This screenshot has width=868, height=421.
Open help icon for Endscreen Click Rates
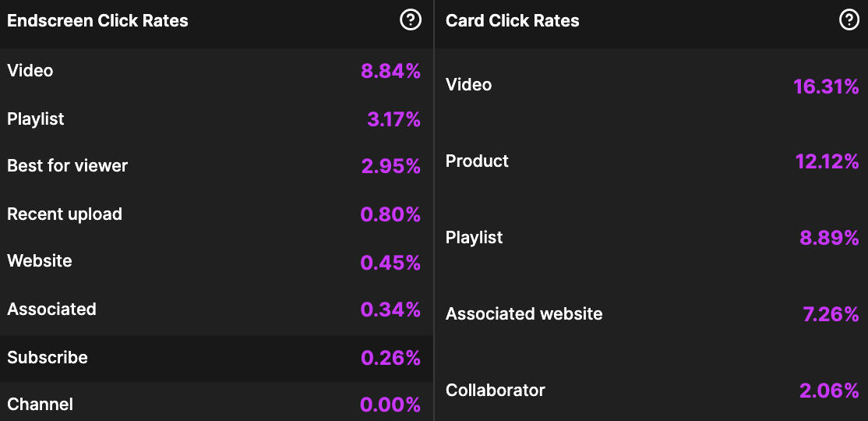tap(410, 20)
